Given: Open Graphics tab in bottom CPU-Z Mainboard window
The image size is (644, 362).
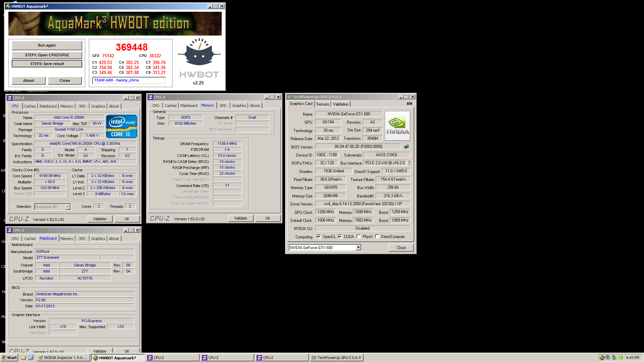Looking at the screenshot, I should [98, 239].
